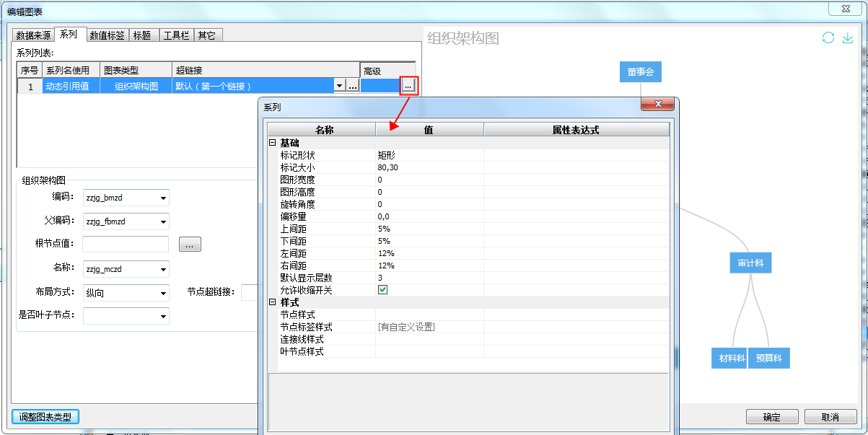Switch to the 数据来源 tab
This screenshot has width=868, height=435.
pyautogui.click(x=33, y=35)
